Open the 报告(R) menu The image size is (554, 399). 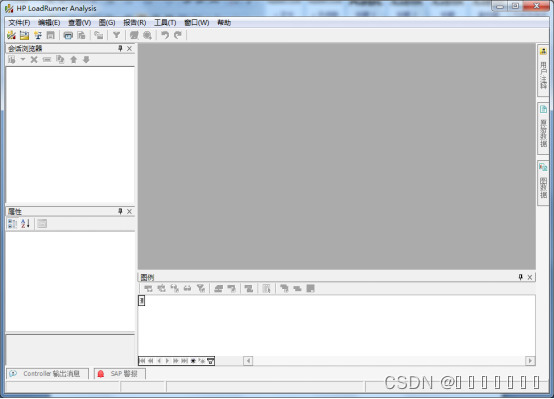pyautogui.click(x=135, y=23)
